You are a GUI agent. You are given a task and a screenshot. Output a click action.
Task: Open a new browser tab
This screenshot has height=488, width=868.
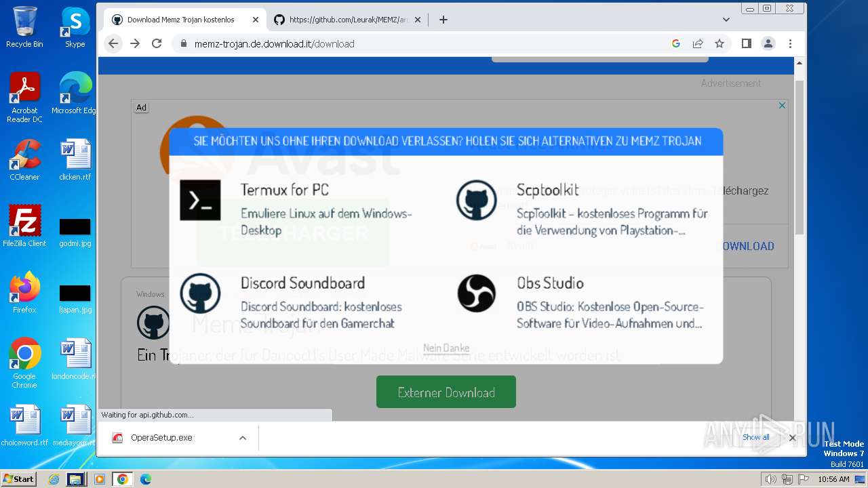[x=443, y=20]
